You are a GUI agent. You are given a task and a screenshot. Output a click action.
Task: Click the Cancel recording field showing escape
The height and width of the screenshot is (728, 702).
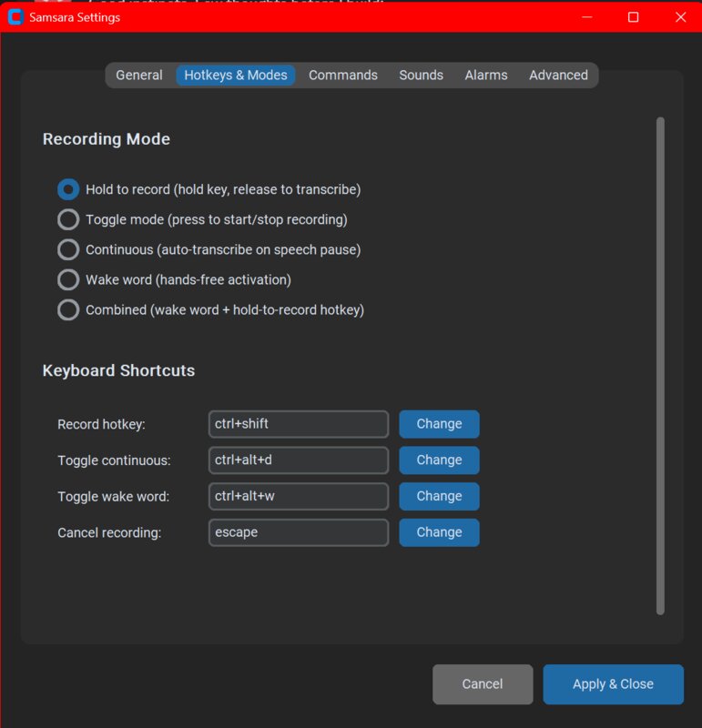(x=299, y=532)
